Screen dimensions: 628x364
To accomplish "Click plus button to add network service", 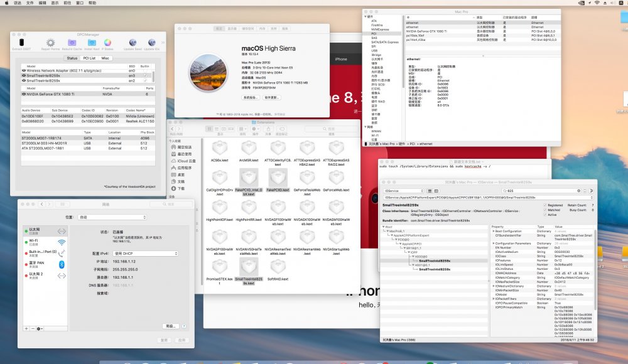I will [26, 328].
